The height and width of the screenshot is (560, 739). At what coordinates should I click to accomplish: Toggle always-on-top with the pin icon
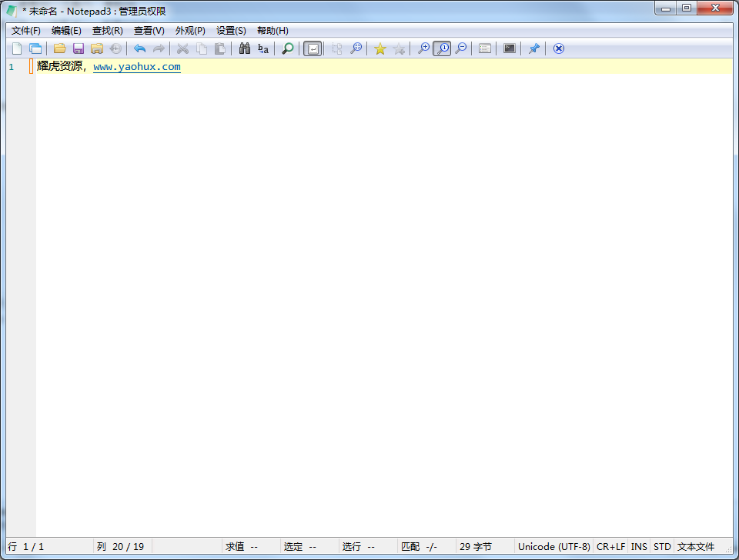[533, 48]
